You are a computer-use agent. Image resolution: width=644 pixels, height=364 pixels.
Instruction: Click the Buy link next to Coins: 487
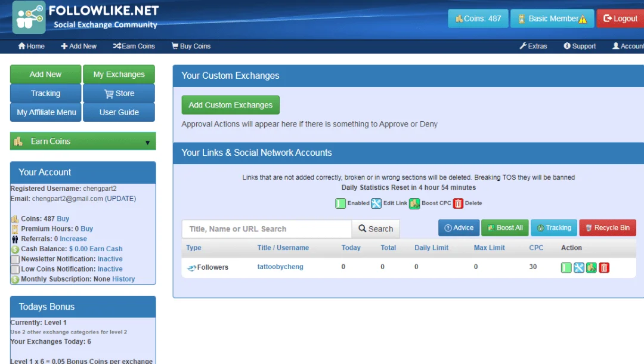click(x=63, y=219)
